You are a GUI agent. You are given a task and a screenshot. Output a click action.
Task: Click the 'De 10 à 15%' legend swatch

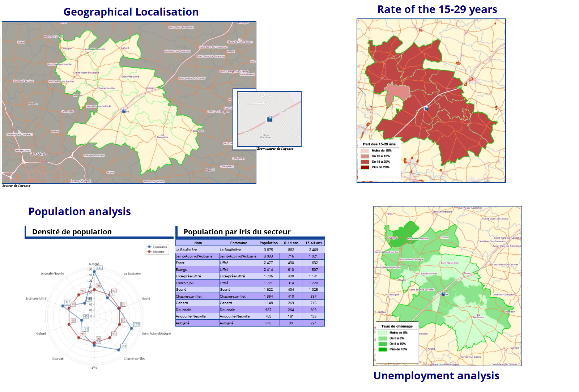click(x=365, y=156)
